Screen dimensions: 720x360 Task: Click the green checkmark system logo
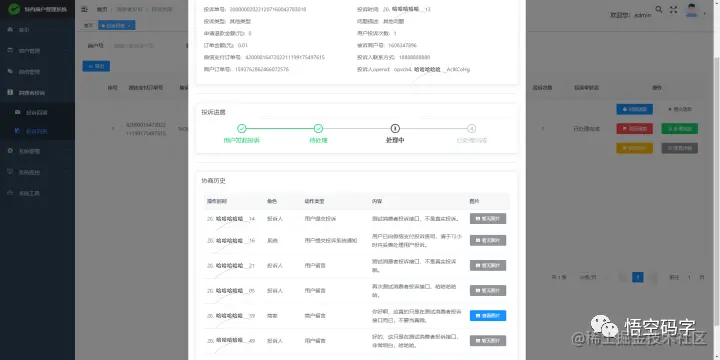click(14, 9)
